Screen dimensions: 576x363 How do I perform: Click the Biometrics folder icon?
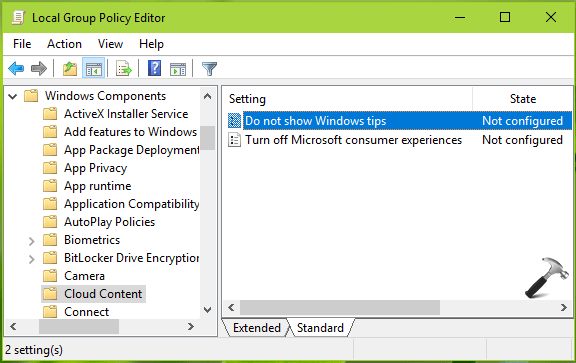point(50,240)
